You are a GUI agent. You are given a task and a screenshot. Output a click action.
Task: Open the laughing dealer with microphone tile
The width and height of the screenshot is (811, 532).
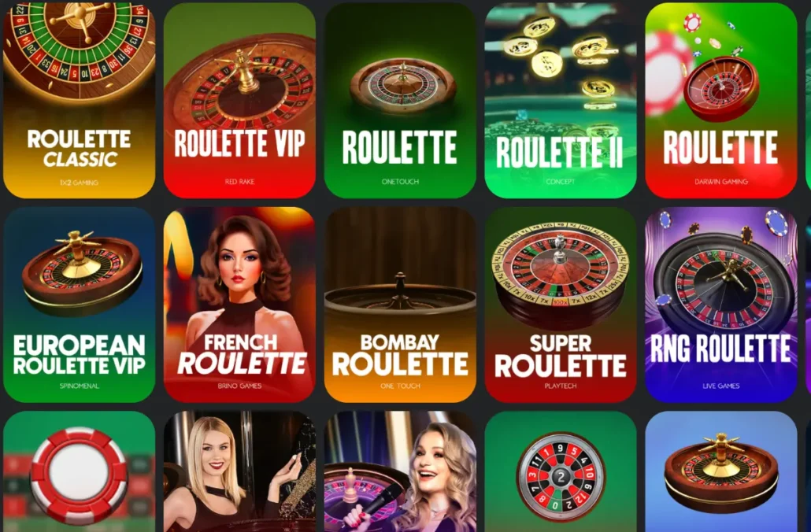[400, 471]
